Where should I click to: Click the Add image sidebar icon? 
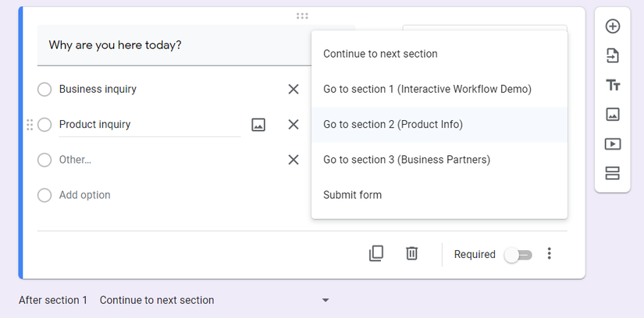(x=613, y=115)
